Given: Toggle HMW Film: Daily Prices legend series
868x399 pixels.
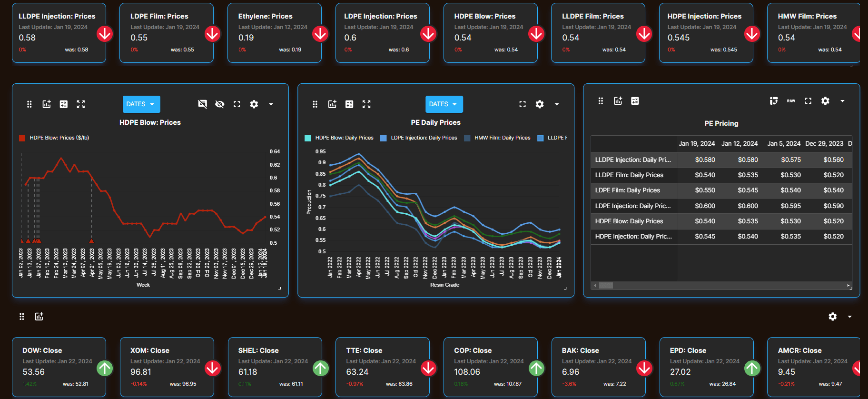Looking at the screenshot, I should point(497,138).
